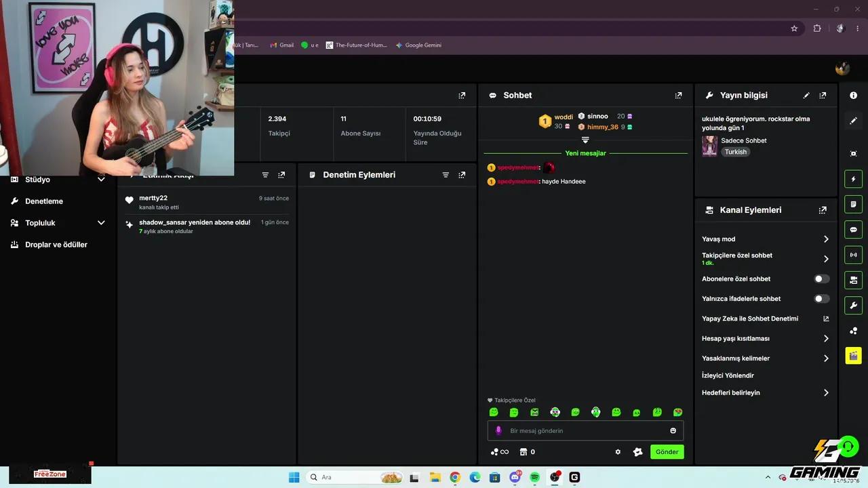Screen dimensions: 868x488
Task: Collapse the chat leaderboard using the arrow under sinnoo
Action: [585, 140]
